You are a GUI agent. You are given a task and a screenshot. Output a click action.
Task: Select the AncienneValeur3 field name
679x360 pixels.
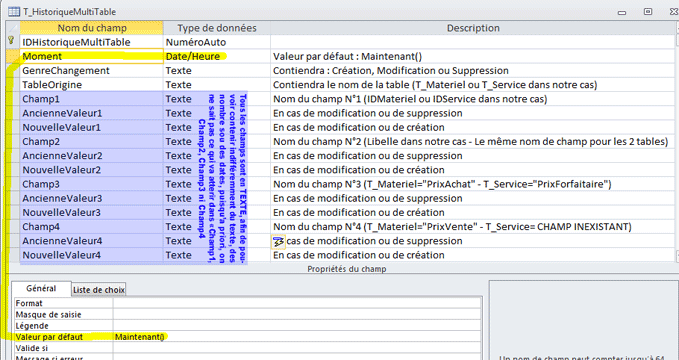tap(92, 198)
